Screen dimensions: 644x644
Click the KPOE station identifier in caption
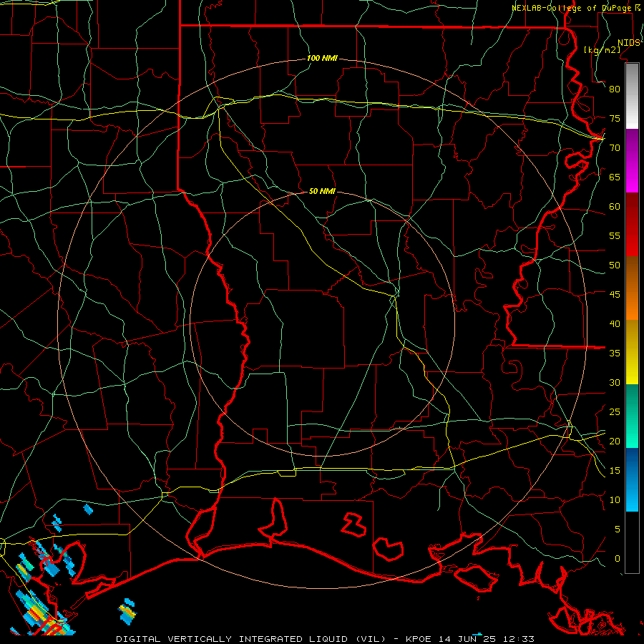coord(418,639)
